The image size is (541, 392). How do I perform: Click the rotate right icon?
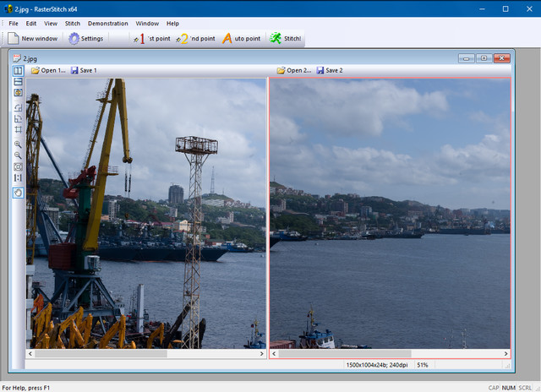(18, 119)
